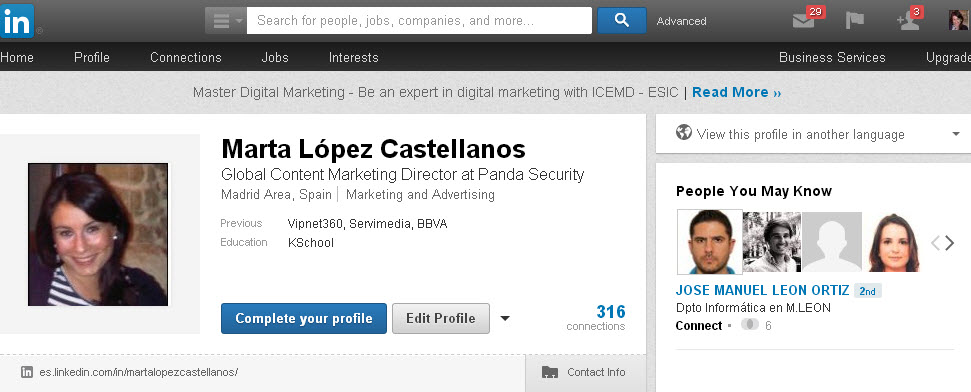This screenshot has height=392, width=971.
Task: Click the Read More ad link
Action: (x=736, y=92)
